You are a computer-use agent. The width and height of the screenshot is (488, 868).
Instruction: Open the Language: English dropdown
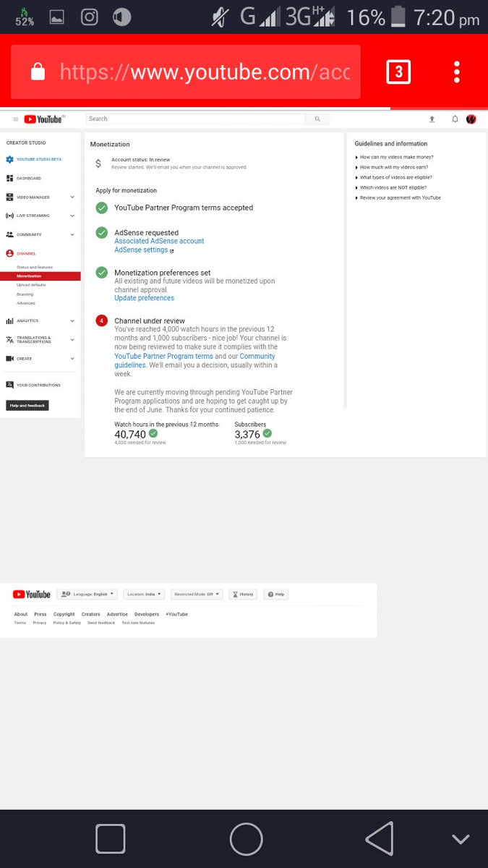(x=87, y=594)
